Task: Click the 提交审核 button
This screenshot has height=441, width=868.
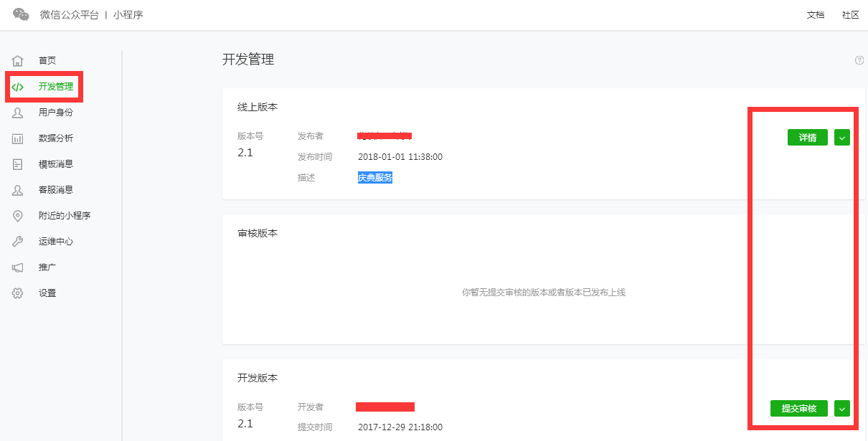Action: [x=799, y=408]
